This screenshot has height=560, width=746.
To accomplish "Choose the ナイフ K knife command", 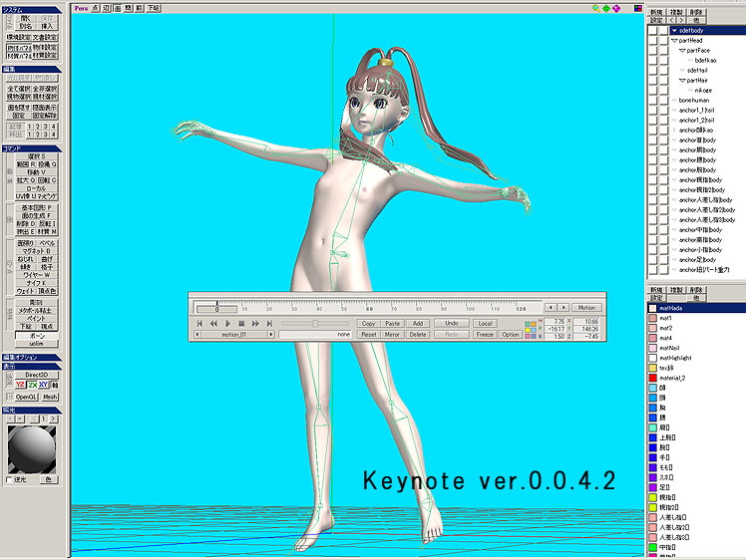I will point(36,283).
